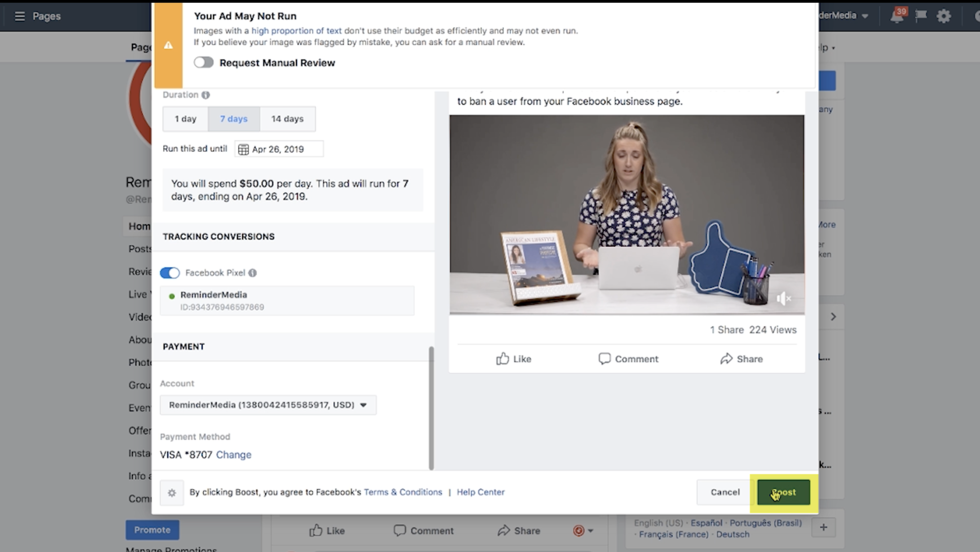Open ad settings via the small gear icon

click(x=171, y=492)
